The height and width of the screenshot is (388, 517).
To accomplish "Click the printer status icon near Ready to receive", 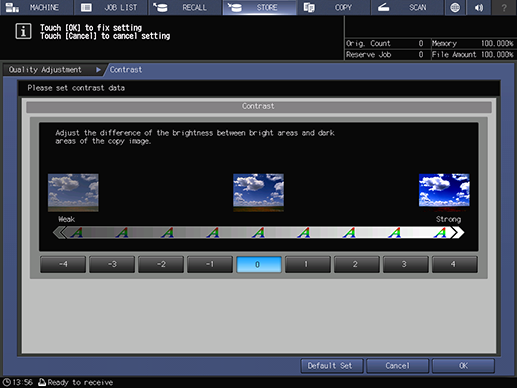I will coord(42,382).
